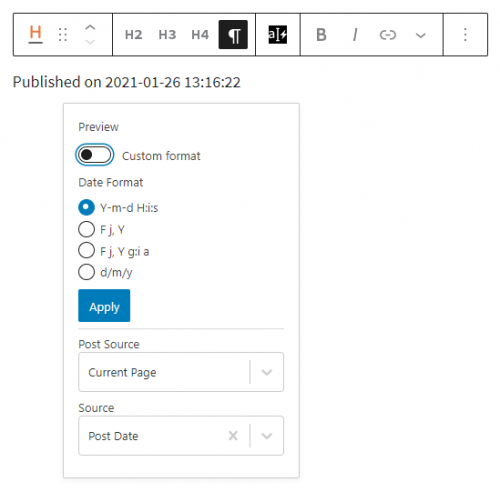Toggle the Custom format switch
The width and height of the screenshot is (500, 492).
(95, 155)
